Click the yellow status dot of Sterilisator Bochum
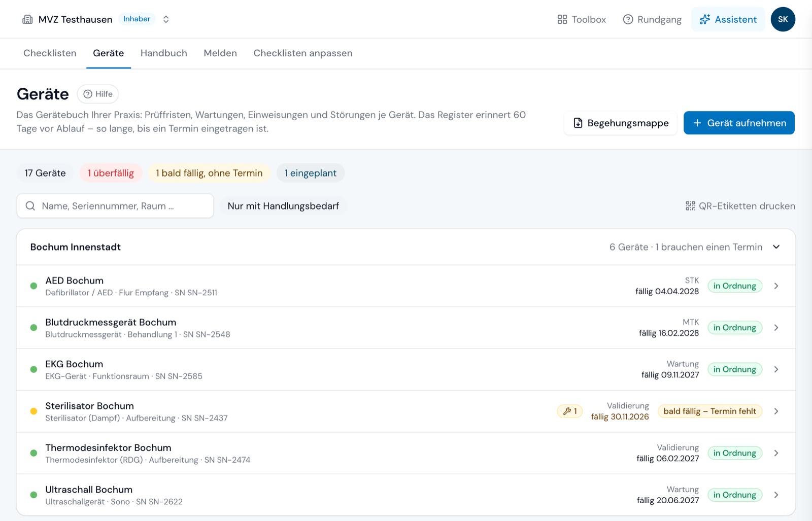The height and width of the screenshot is (521, 812). pos(33,411)
